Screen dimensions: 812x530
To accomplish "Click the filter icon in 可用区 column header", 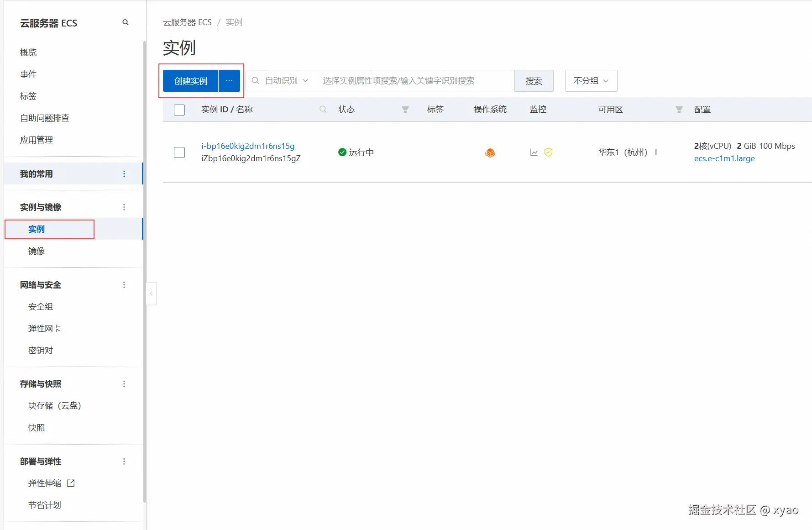I will click(x=679, y=110).
